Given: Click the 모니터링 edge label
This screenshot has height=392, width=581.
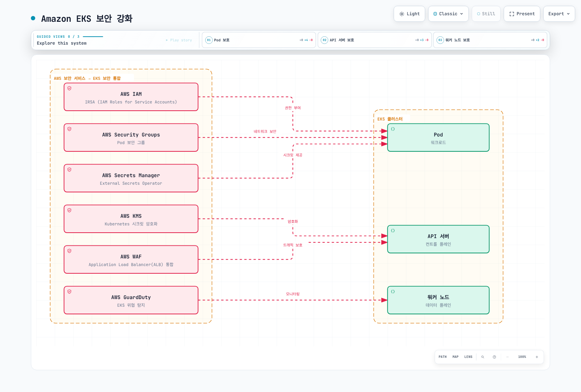Looking at the screenshot, I should (x=293, y=294).
